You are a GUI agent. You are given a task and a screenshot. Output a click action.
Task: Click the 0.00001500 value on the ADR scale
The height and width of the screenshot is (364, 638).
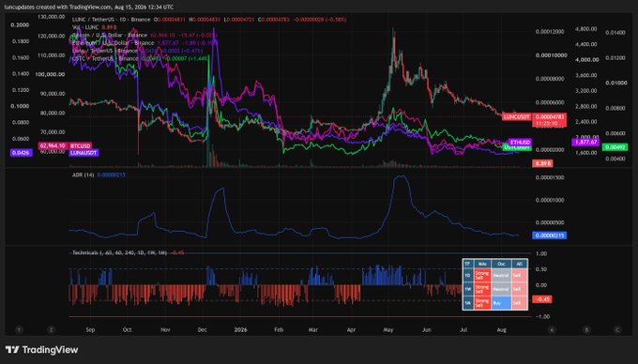[550, 177]
